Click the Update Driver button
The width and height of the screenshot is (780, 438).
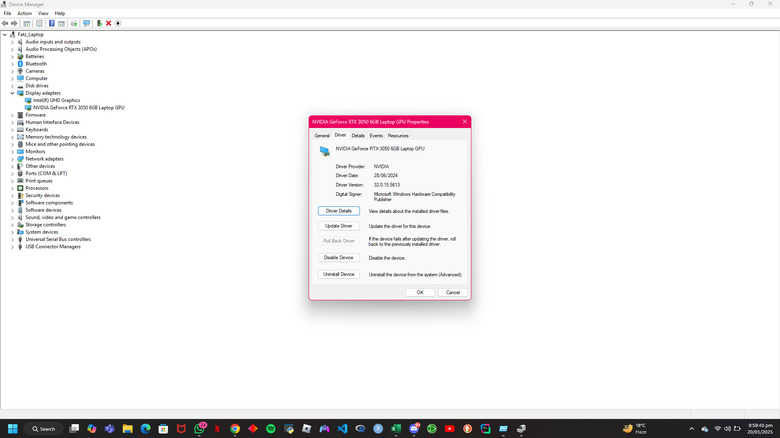pos(339,226)
